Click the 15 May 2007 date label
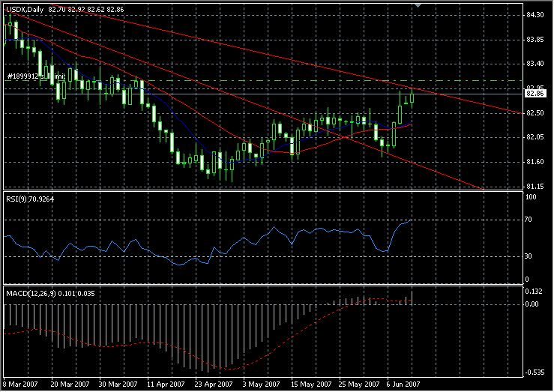The image size is (554, 392). click(x=311, y=385)
